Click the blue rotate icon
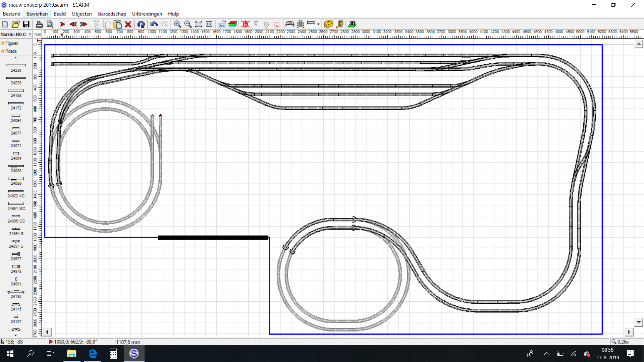This screenshot has height=362, width=644. click(x=141, y=24)
